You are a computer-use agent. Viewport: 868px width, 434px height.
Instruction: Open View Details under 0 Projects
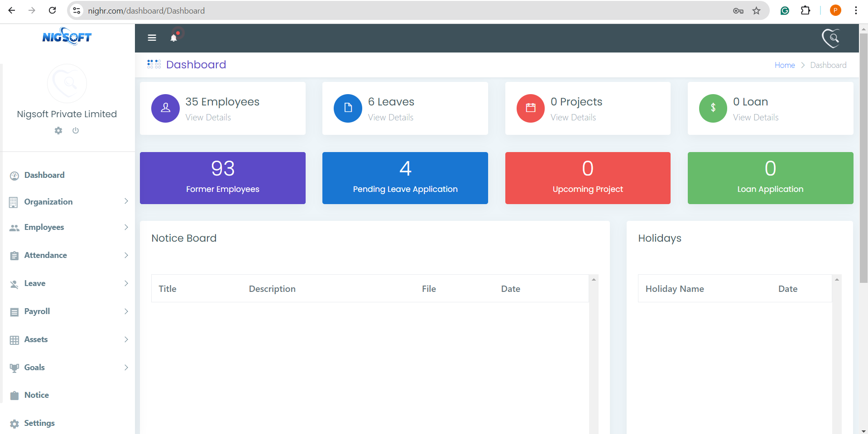[573, 117]
